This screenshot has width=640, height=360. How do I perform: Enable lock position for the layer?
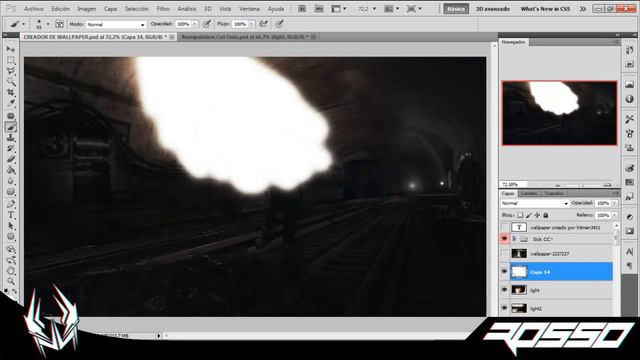point(537,215)
